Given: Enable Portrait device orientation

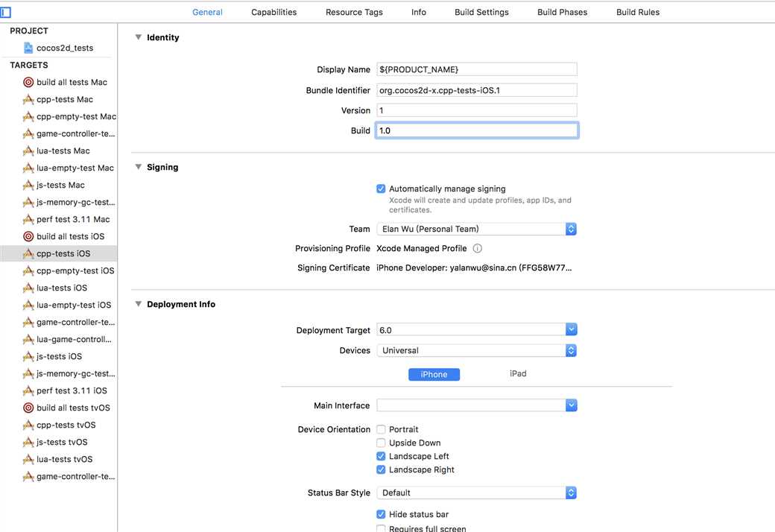Looking at the screenshot, I should pos(381,429).
